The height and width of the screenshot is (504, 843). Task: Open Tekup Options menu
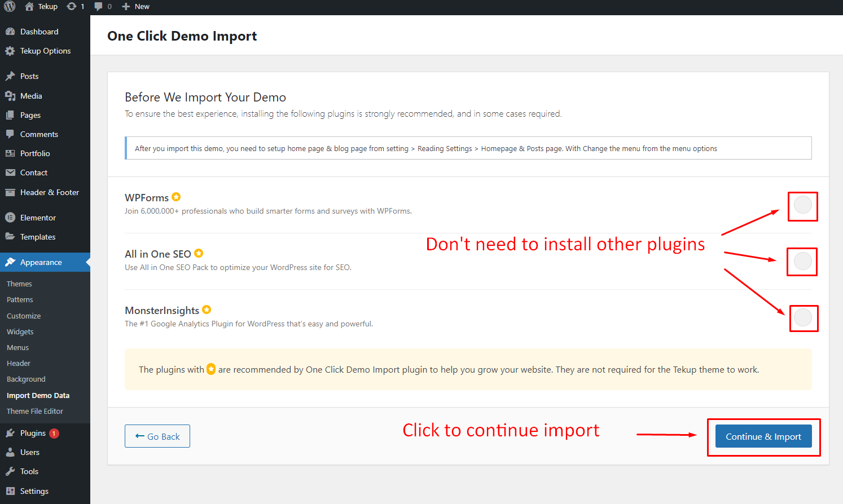[45, 51]
